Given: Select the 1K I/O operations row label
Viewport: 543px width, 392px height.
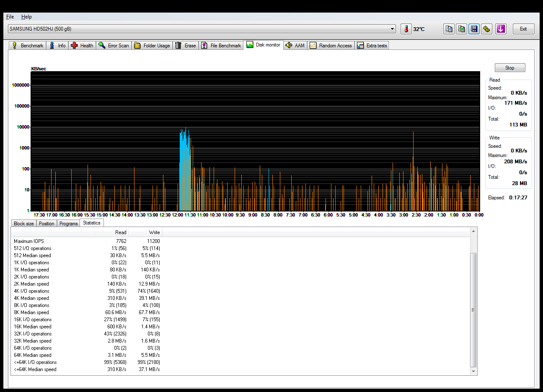Looking at the screenshot, I should (31, 263).
